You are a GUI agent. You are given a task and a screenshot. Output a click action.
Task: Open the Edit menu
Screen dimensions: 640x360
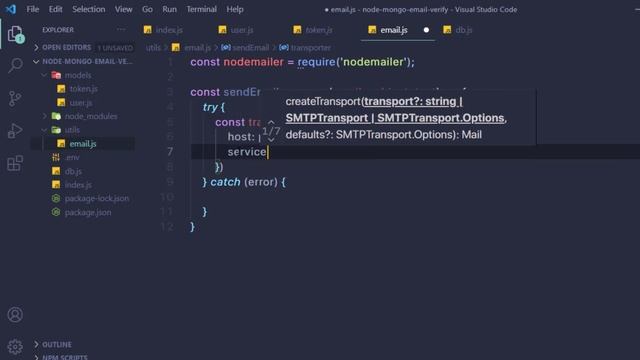(x=56, y=9)
